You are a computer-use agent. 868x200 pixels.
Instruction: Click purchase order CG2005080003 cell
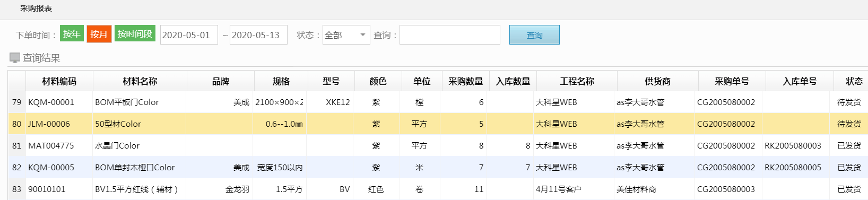pyautogui.click(x=726, y=189)
